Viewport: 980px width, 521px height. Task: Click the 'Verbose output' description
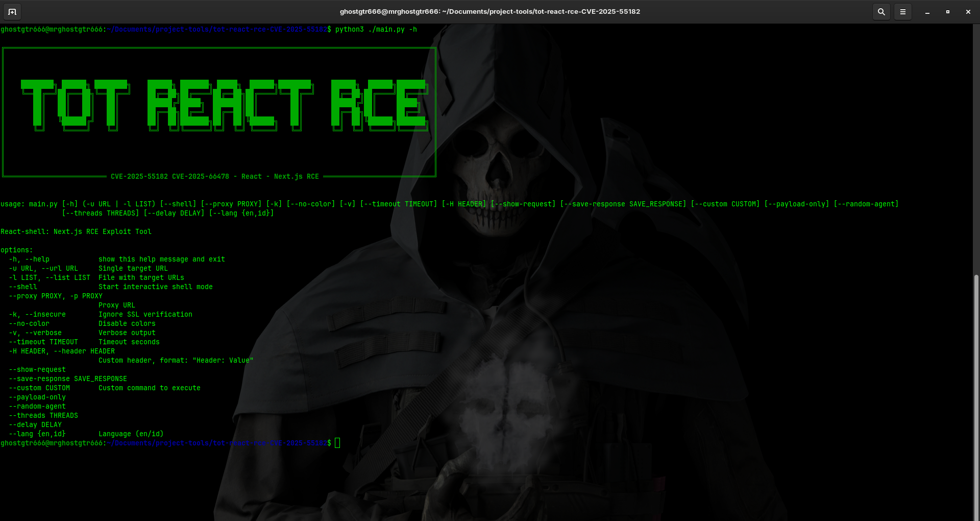click(127, 333)
